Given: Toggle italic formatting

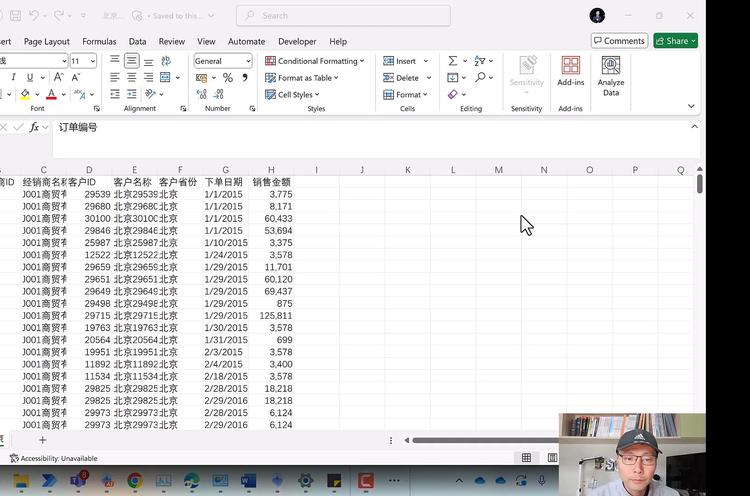Looking at the screenshot, I should [13, 77].
